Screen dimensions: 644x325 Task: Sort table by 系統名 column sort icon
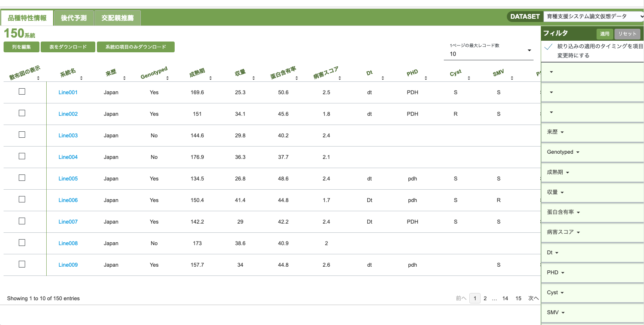[x=81, y=78]
